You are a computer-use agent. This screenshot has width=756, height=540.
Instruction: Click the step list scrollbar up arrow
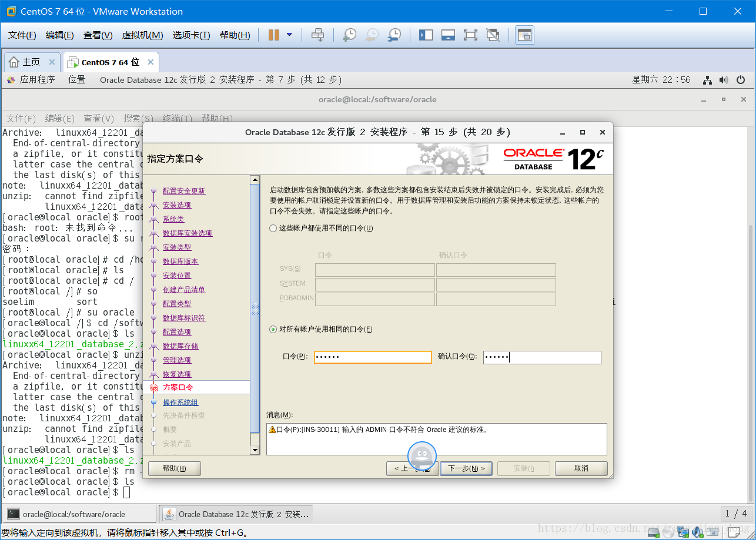click(x=255, y=180)
